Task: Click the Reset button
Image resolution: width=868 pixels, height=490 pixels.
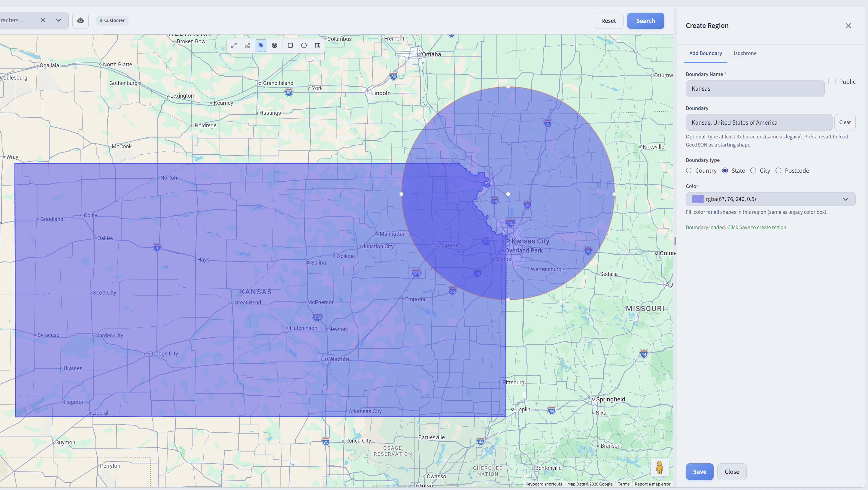Action: 608,21
